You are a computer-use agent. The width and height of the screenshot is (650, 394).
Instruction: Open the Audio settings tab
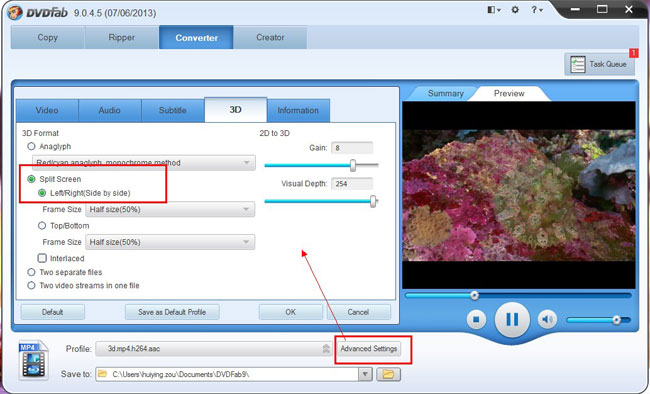110,110
